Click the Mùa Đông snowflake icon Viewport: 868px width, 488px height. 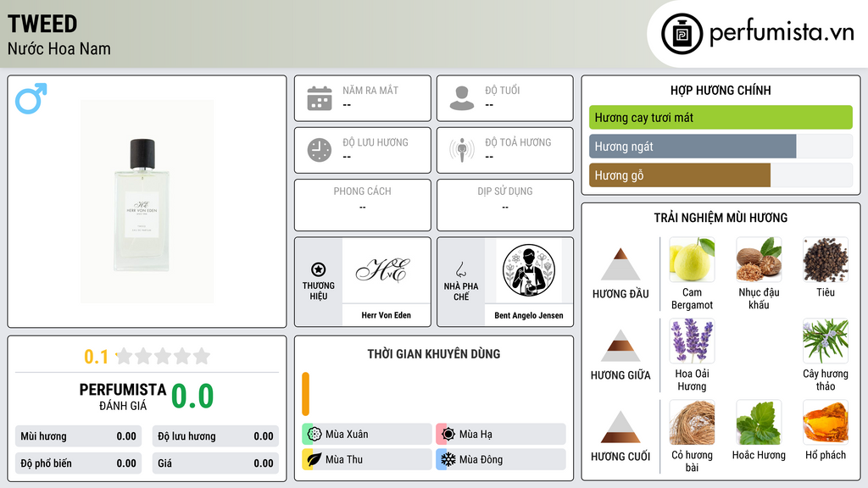pyautogui.click(x=448, y=460)
